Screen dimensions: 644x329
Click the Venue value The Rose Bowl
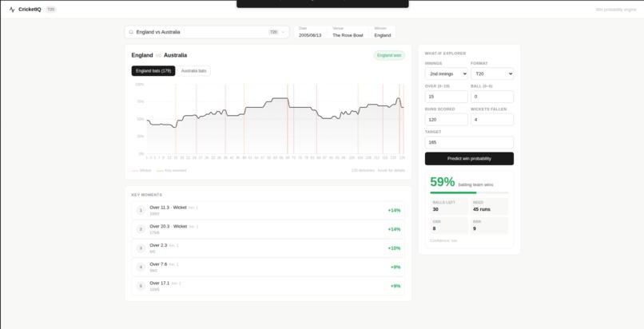[348, 35]
